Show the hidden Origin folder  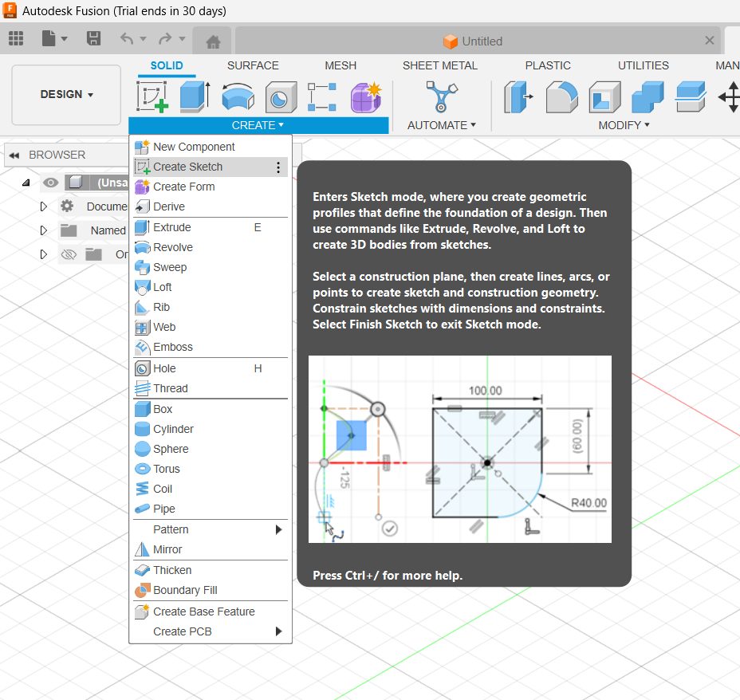tap(69, 254)
